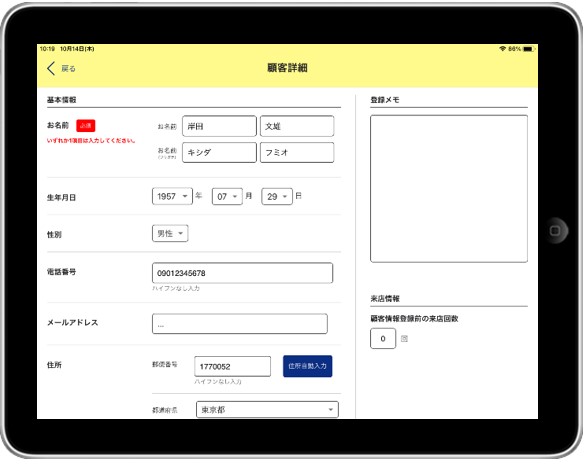Expand the gender dropdown showing 男性
588x469 pixels.
coord(170,234)
